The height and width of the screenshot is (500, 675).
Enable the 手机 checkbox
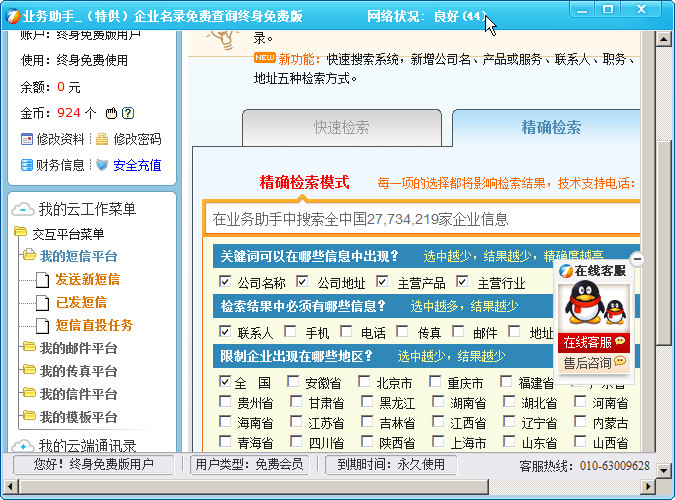pos(291,331)
